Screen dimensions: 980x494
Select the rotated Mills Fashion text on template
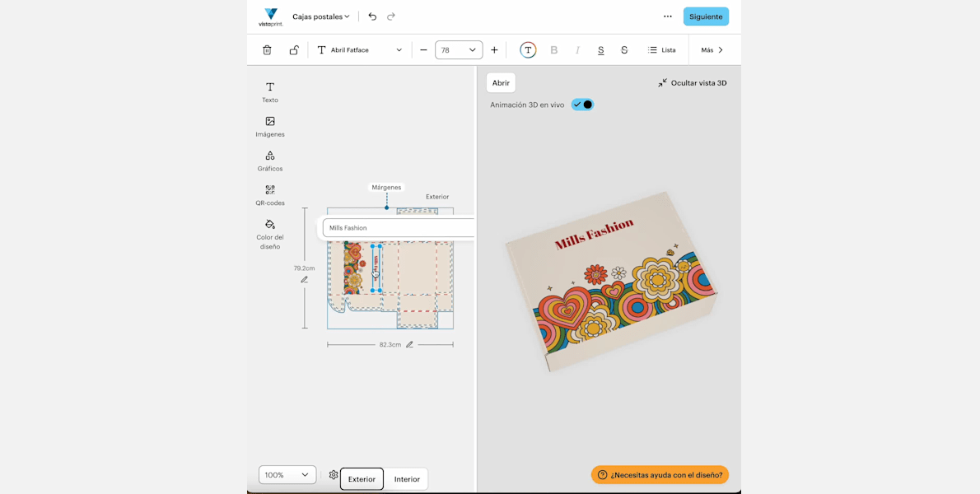(x=376, y=268)
